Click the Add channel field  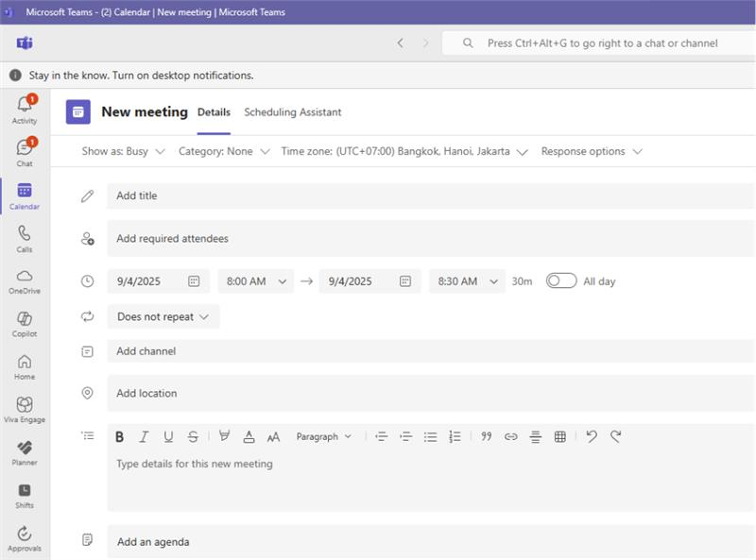tap(431, 351)
